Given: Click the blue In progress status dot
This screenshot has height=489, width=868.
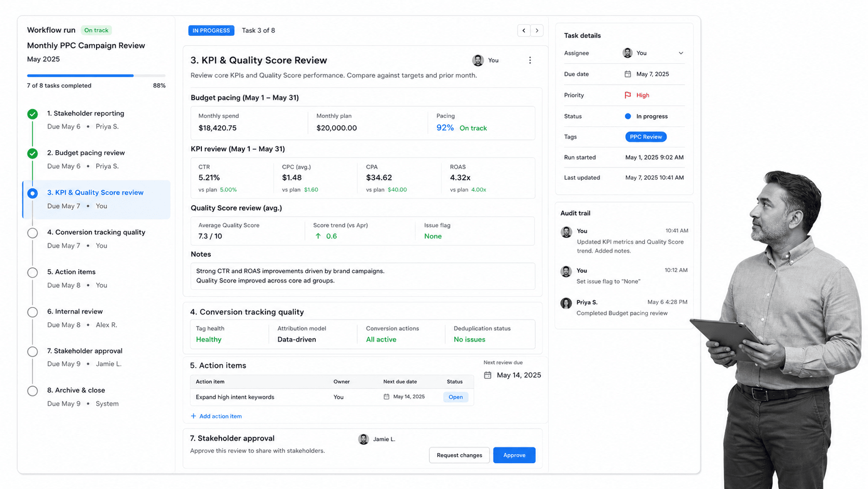Looking at the screenshot, I should click(628, 116).
